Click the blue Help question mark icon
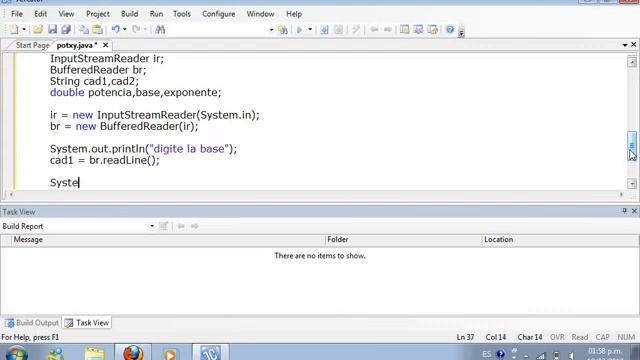This screenshot has height=360, width=640. click(x=450, y=29)
